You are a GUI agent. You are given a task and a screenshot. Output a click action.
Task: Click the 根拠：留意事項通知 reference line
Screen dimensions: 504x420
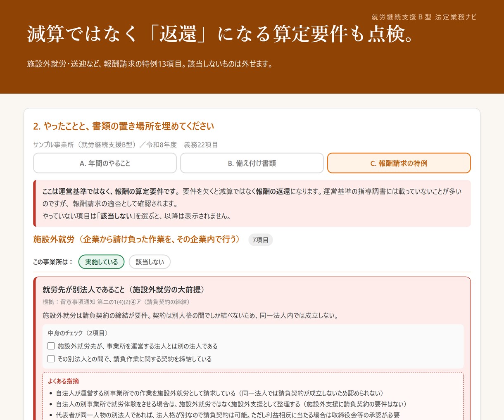(x=116, y=302)
